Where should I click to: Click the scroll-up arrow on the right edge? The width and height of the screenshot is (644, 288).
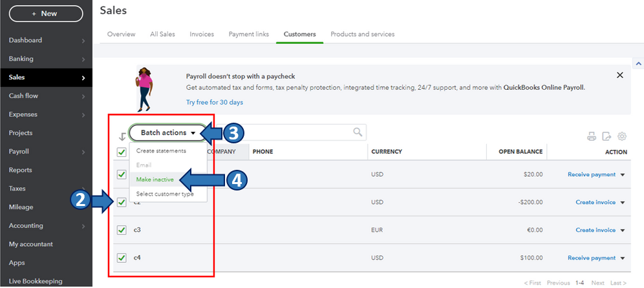pyautogui.click(x=639, y=63)
